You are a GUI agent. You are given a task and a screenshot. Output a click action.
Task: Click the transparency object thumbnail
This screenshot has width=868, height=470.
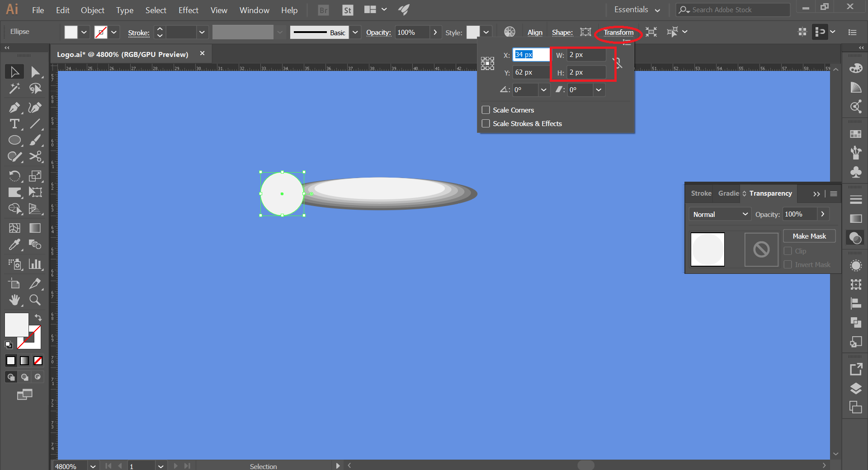click(x=708, y=249)
